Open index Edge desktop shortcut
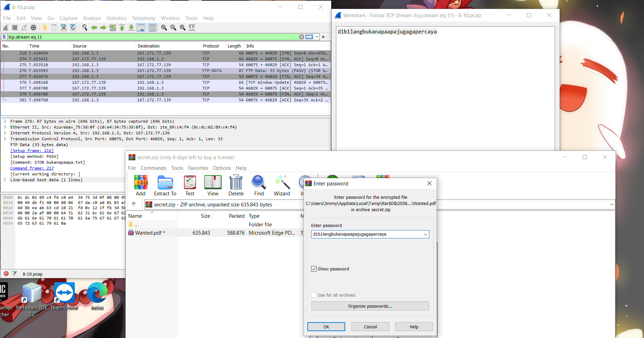 97,297
